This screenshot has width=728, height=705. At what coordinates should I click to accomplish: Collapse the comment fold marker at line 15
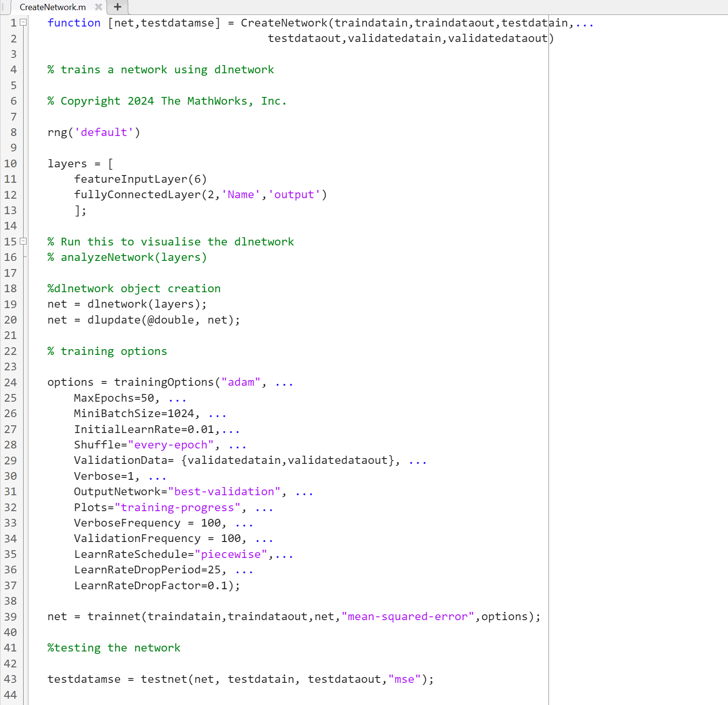click(23, 242)
